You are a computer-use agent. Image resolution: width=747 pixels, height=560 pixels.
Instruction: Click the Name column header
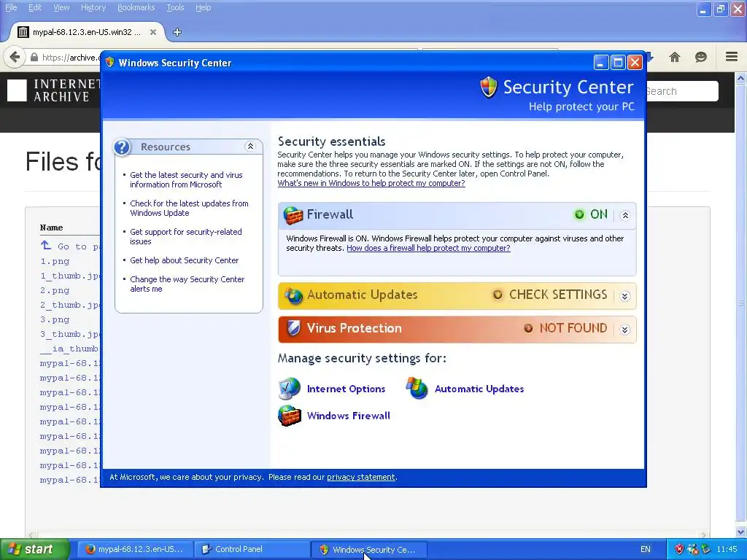click(52, 227)
